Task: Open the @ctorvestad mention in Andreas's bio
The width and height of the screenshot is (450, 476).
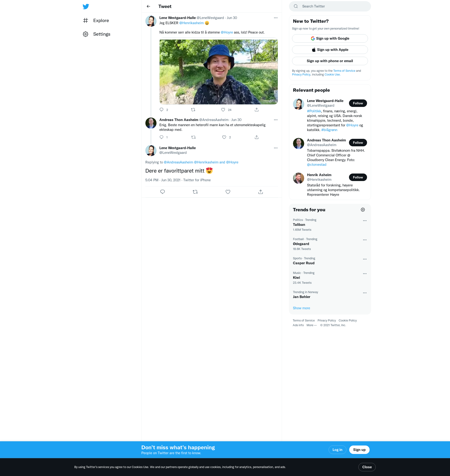Action: [317, 165]
